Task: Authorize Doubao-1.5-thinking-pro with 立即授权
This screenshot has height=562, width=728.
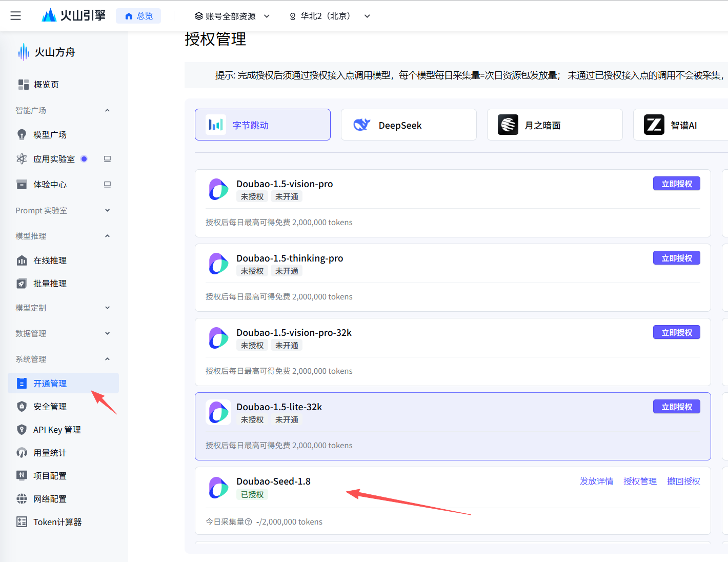Action: pos(677,258)
